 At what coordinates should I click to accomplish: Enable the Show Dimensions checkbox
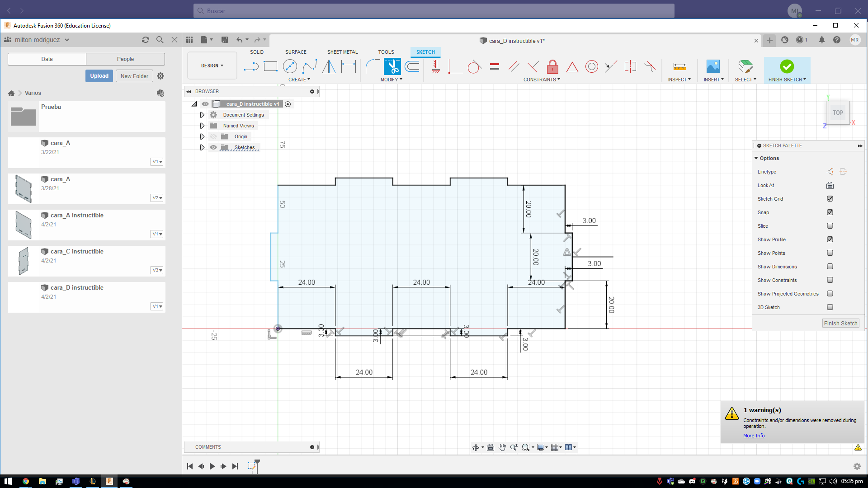pyautogui.click(x=830, y=267)
